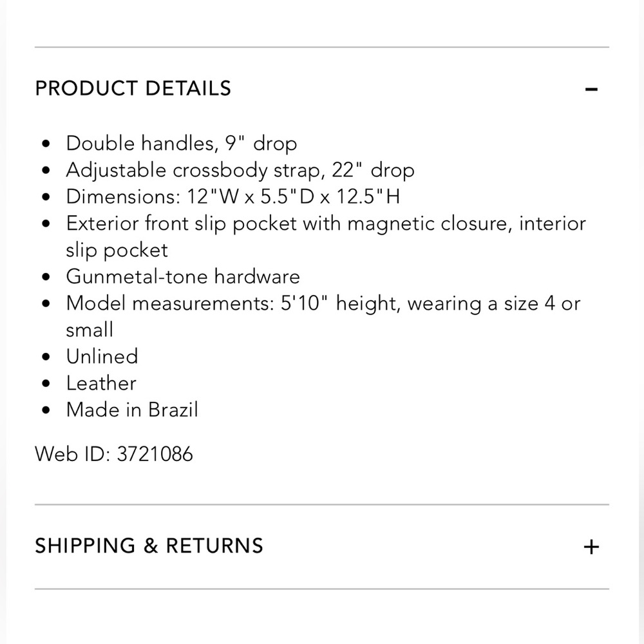
Task: Click the Leather bullet item
Action: 101,383
